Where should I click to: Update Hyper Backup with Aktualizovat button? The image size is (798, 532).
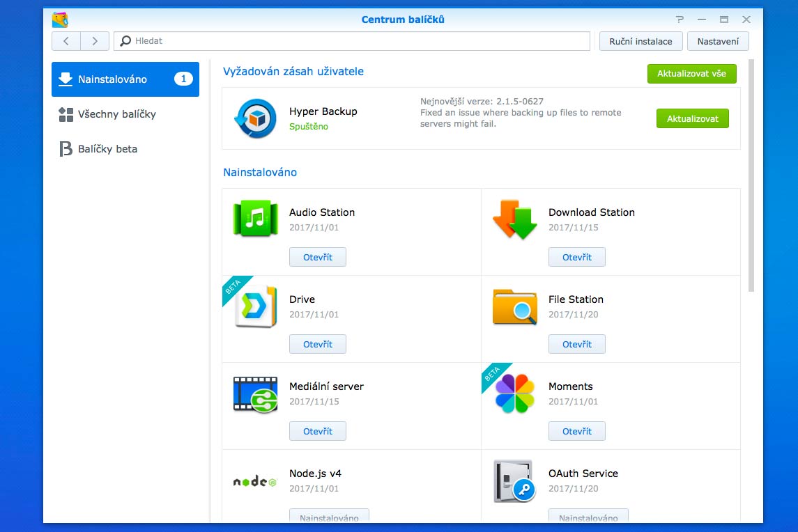point(692,119)
